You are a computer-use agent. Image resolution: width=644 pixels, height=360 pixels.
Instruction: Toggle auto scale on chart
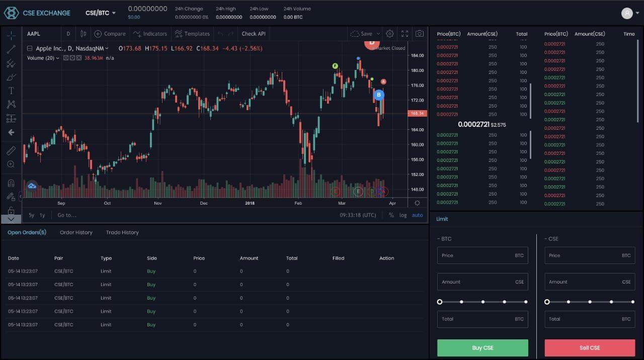coord(418,215)
